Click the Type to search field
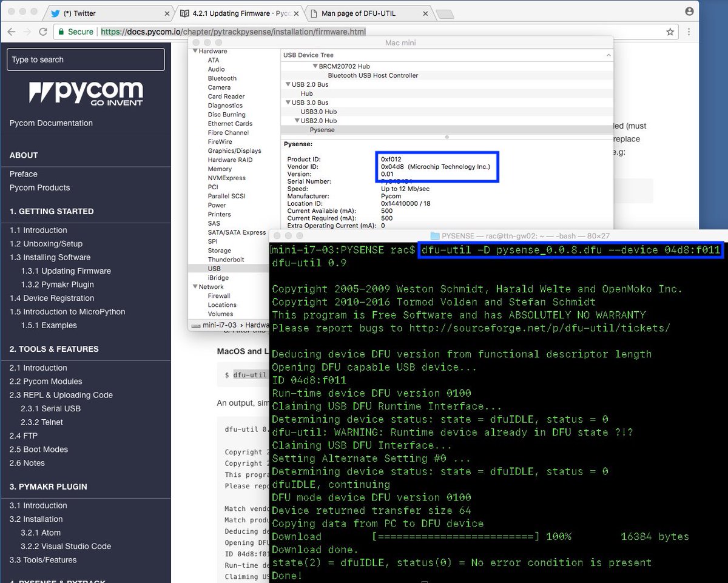Screen dimensions: 728x583 (85, 59)
